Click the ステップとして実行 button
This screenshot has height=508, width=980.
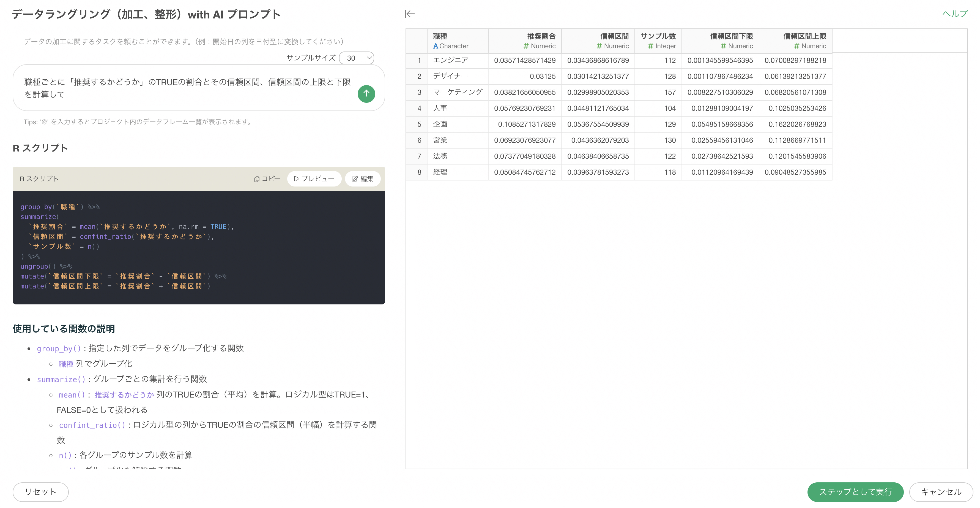click(x=855, y=492)
